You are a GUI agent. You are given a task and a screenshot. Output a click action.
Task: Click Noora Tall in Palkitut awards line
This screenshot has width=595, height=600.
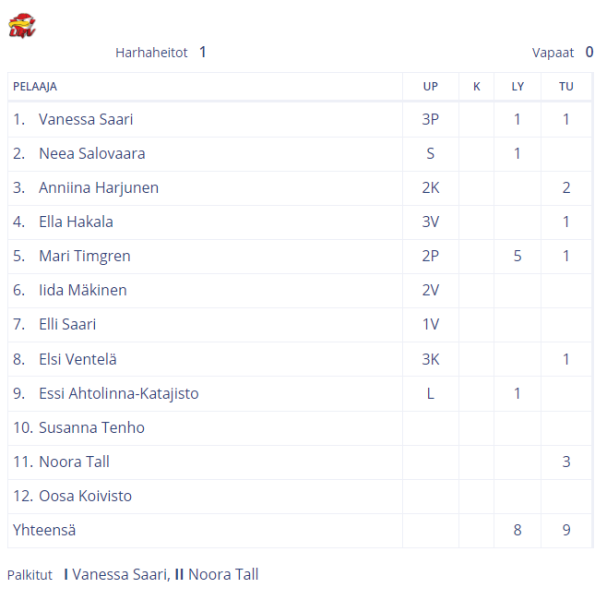pos(223,574)
